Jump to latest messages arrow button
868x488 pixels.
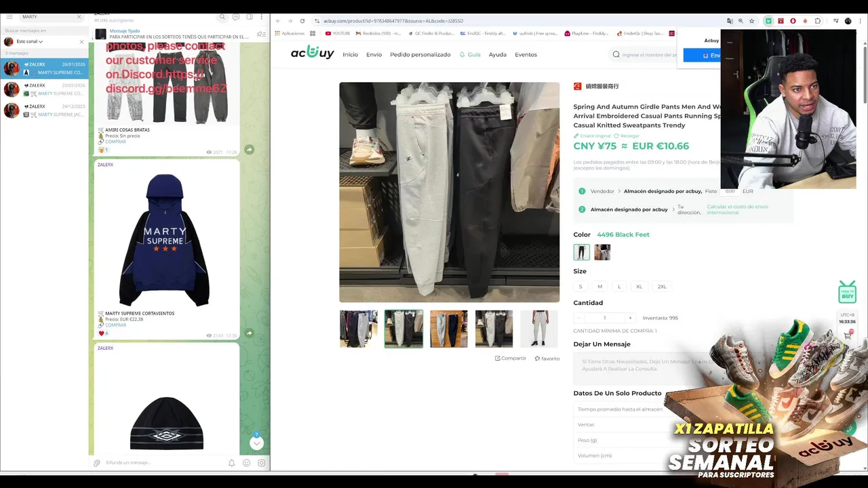tap(256, 443)
